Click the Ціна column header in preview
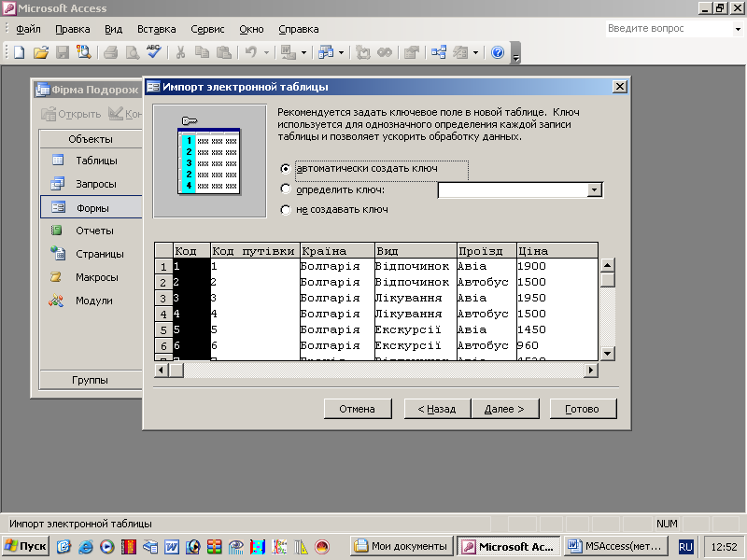Image resolution: width=747 pixels, height=560 pixels. point(557,250)
